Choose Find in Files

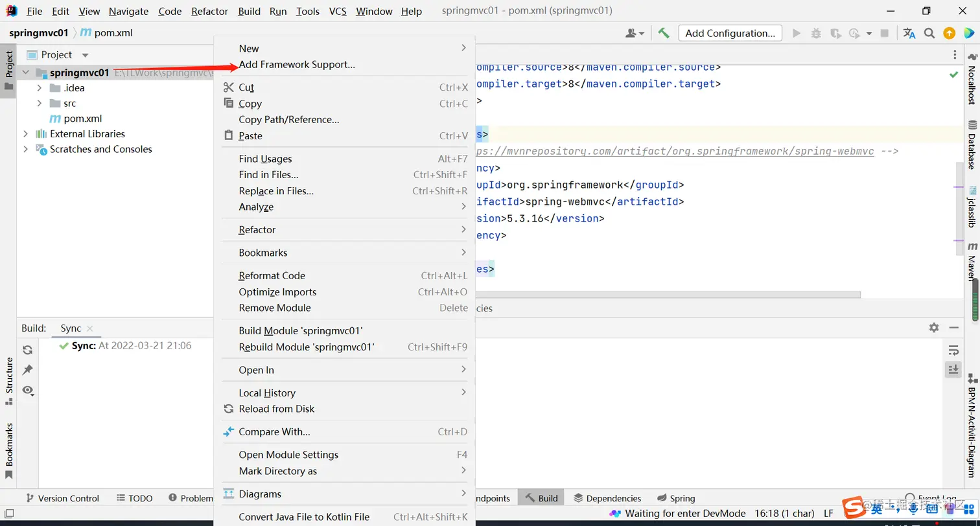click(345, 174)
